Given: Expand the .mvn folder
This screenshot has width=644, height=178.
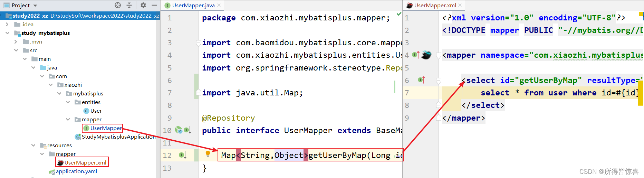Looking at the screenshot, I should click(x=16, y=42).
